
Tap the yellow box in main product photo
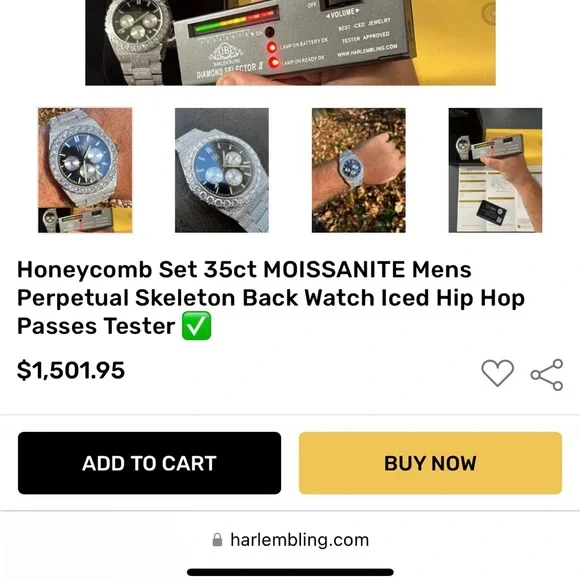click(457, 41)
